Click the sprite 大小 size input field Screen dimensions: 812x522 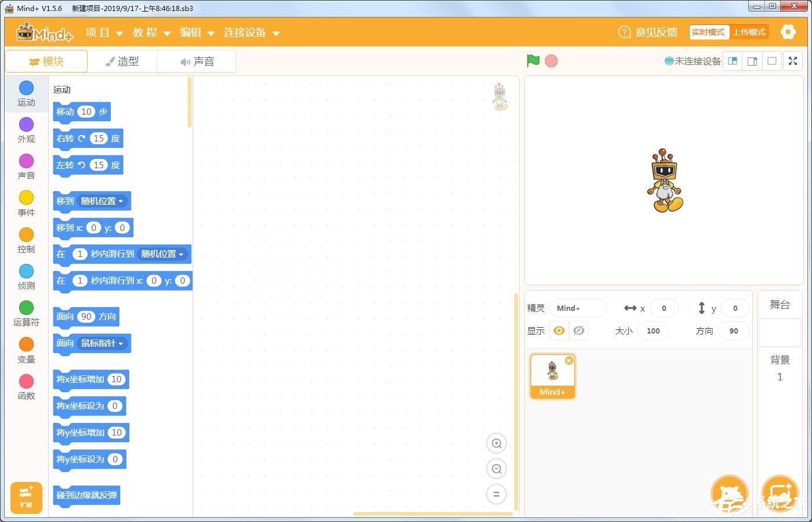[x=653, y=331]
